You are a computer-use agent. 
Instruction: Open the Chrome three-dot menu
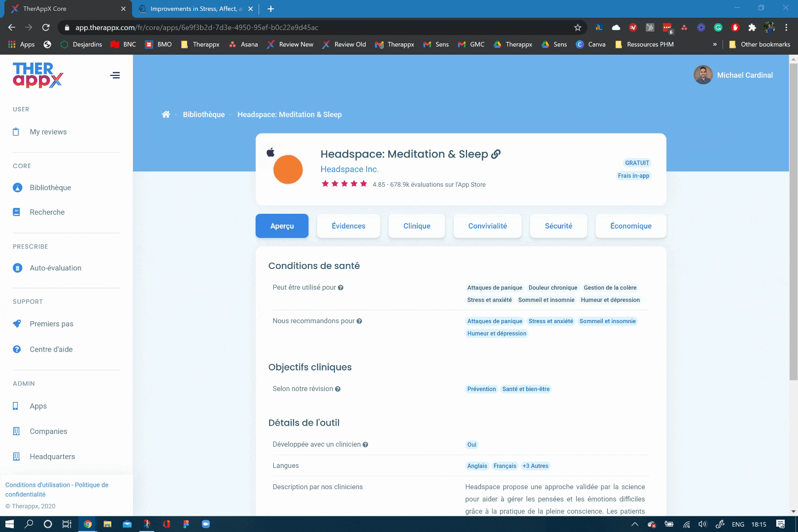(x=786, y=28)
